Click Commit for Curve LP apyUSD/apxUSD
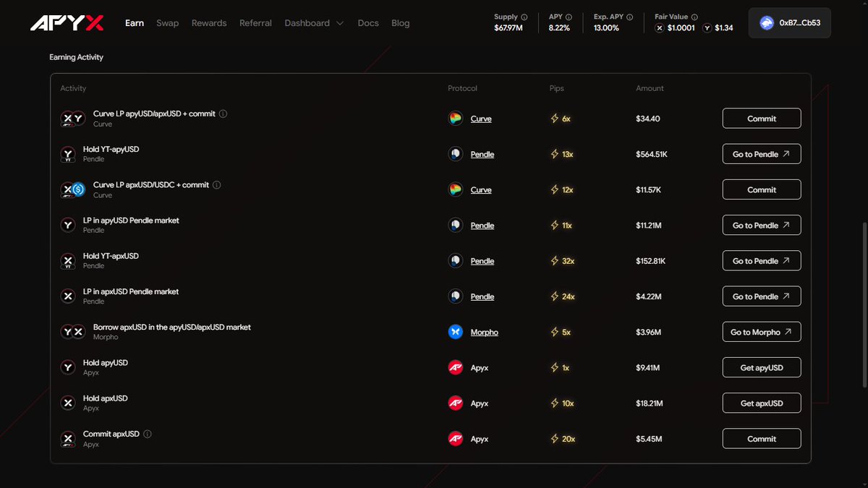Image resolution: width=868 pixels, height=488 pixels. click(762, 119)
